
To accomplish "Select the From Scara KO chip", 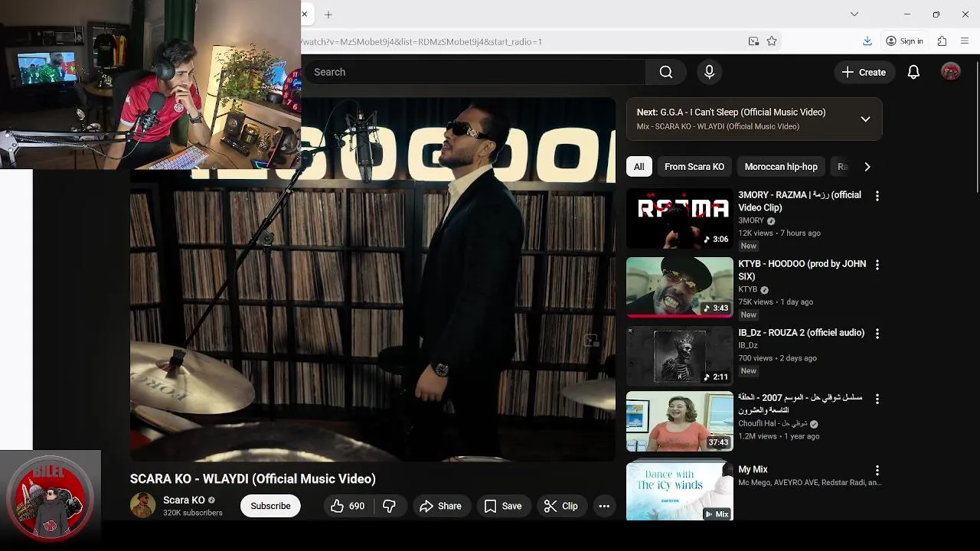I will point(694,167).
